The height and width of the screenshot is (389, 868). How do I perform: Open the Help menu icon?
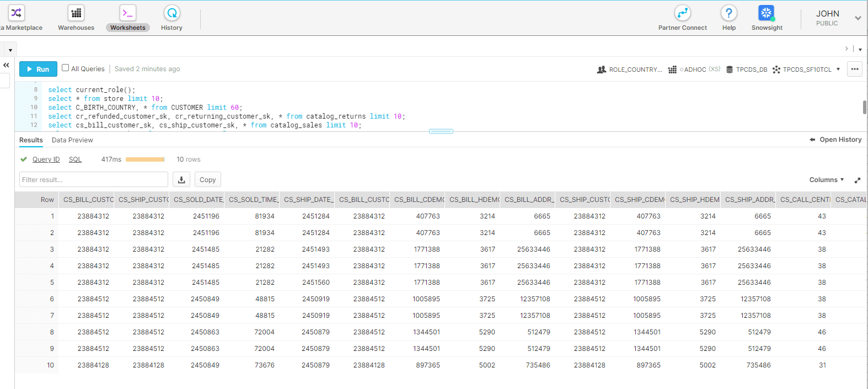pos(729,13)
